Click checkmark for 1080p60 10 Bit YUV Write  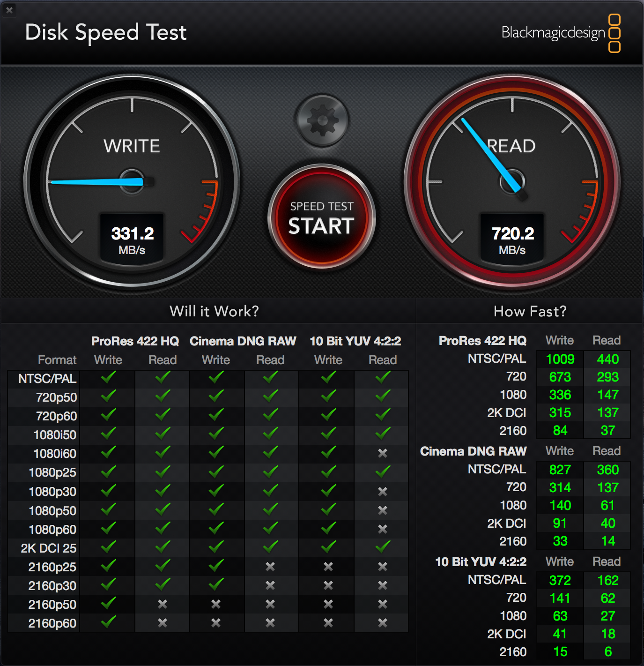coord(328,528)
